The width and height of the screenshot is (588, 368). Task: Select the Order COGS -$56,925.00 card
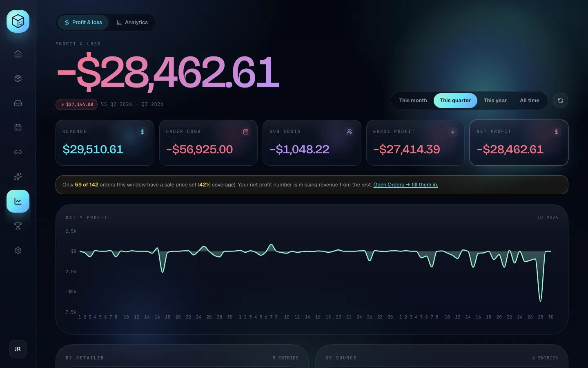click(x=208, y=143)
